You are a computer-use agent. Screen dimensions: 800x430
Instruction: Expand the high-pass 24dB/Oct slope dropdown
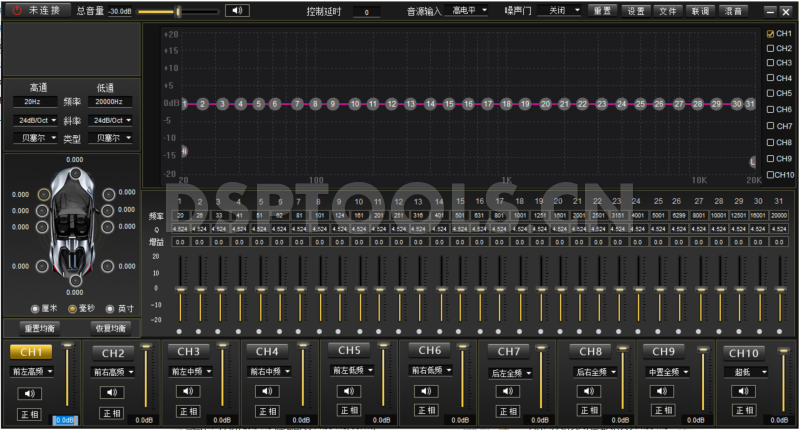37,120
